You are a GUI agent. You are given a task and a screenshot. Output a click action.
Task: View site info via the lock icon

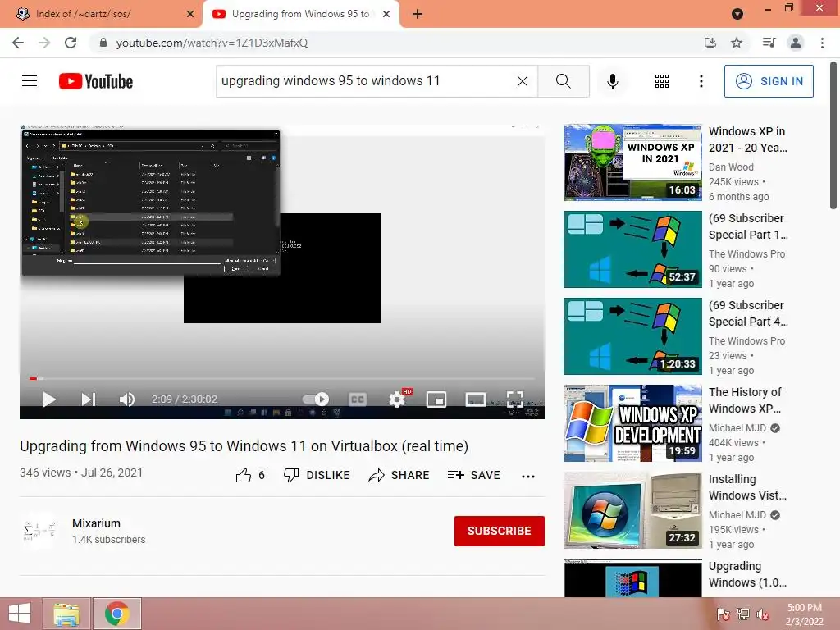[x=103, y=43]
